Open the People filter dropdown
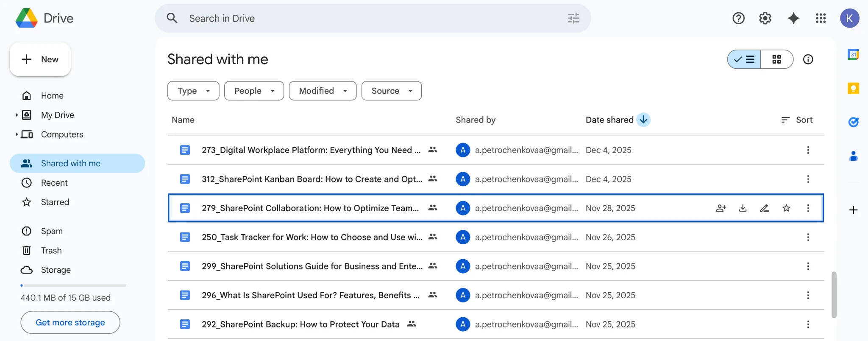 pyautogui.click(x=254, y=91)
